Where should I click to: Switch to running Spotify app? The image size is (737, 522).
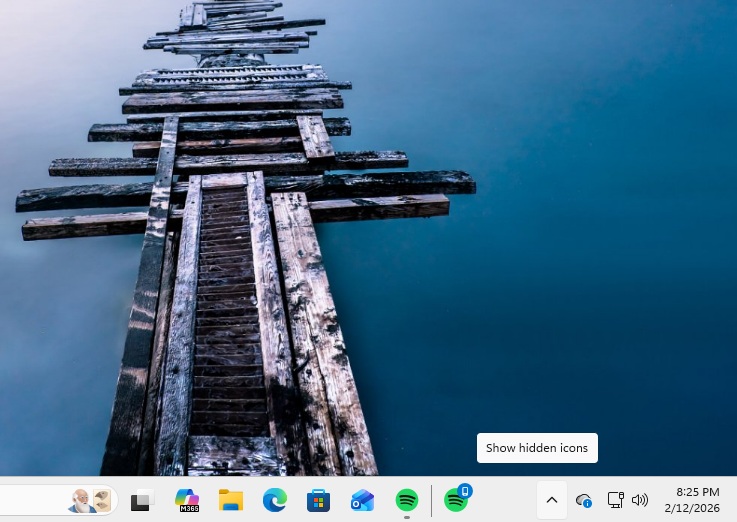pos(407,500)
